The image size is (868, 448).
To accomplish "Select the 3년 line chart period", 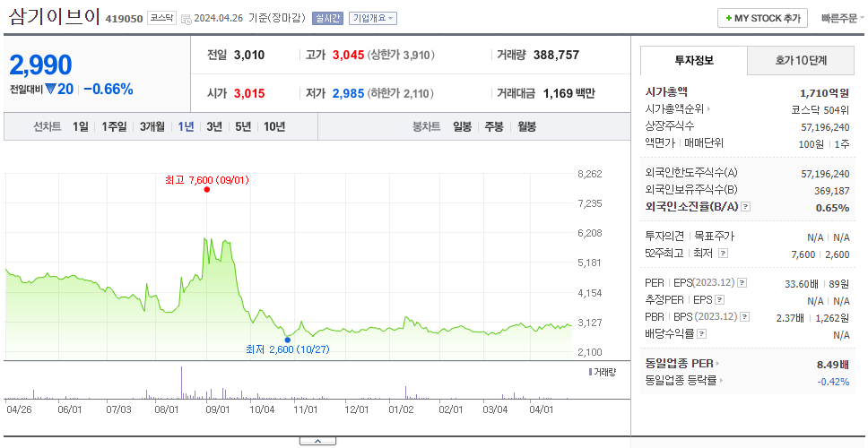I will point(214,126).
